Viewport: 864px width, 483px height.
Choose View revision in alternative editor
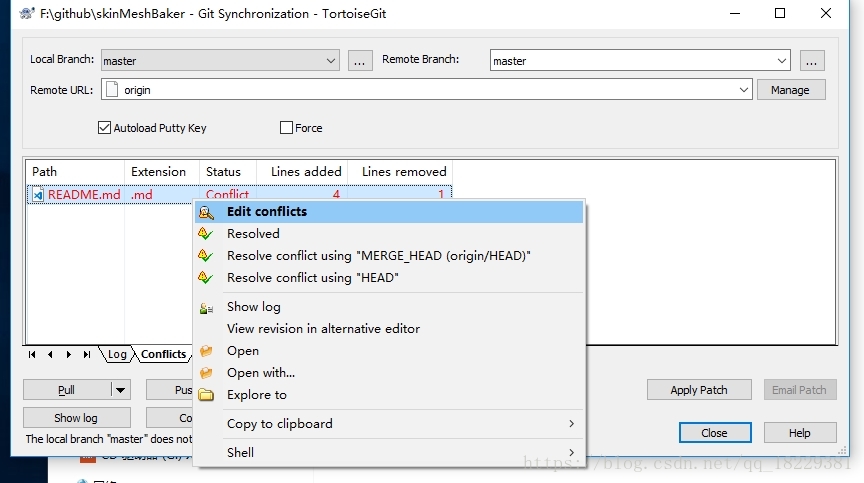pyautogui.click(x=389, y=329)
